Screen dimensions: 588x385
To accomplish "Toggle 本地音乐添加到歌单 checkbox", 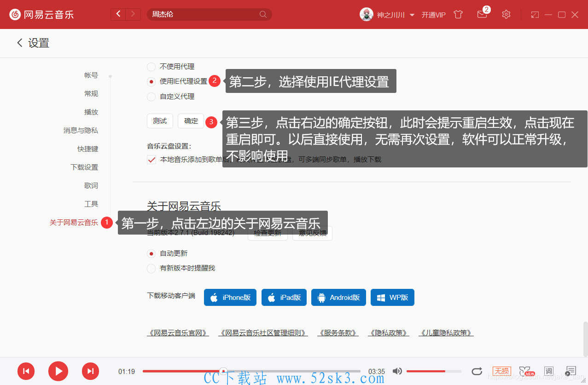I will [x=151, y=160].
